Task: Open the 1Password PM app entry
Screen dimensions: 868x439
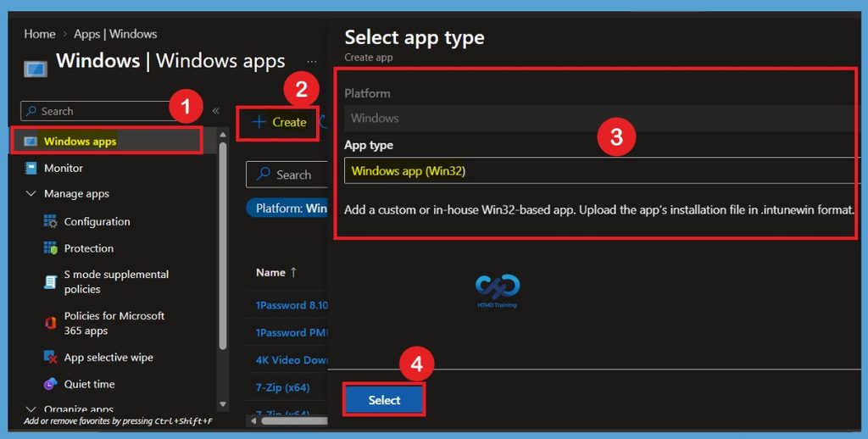Action: pyautogui.click(x=292, y=333)
